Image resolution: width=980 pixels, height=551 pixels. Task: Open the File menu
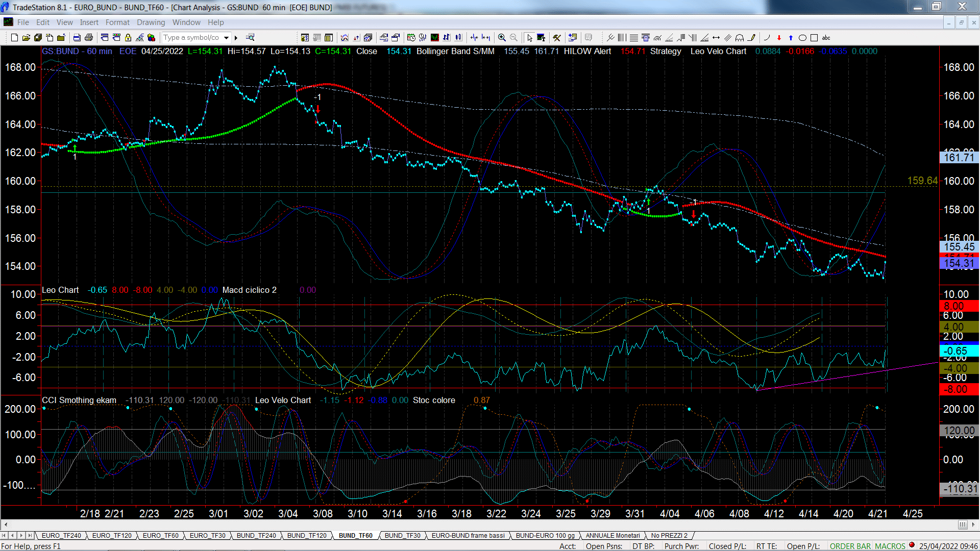click(23, 22)
